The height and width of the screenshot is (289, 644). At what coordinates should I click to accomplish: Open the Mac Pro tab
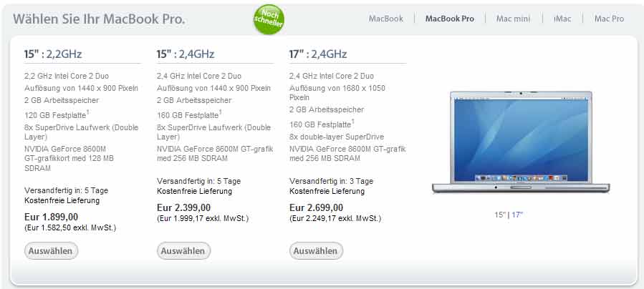click(x=609, y=19)
